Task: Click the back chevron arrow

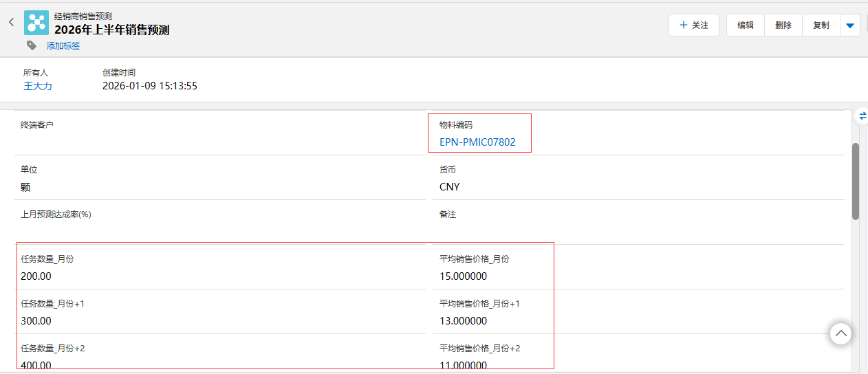Action: pyautogui.click(x=11, y=22)
